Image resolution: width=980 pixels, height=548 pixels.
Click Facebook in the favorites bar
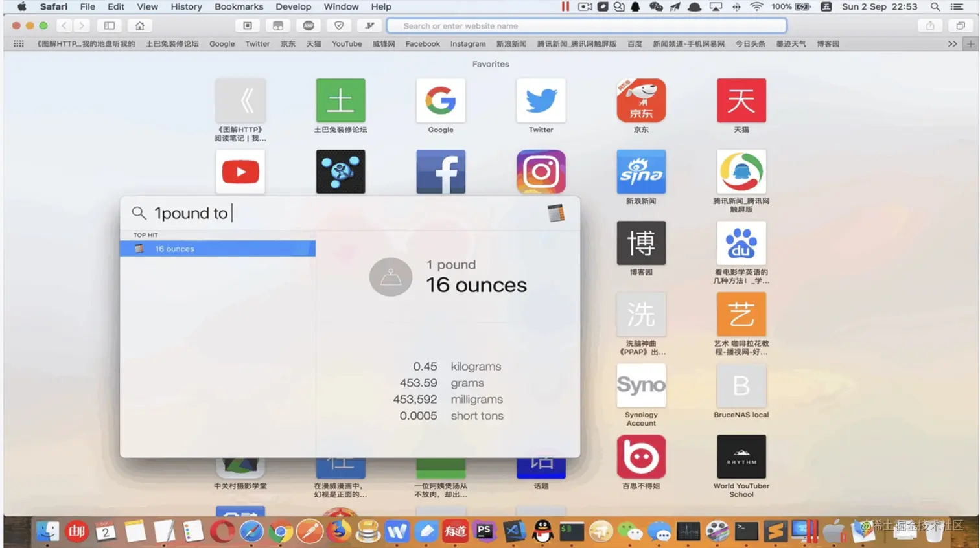pyautogui.click(x=423, y=44)
